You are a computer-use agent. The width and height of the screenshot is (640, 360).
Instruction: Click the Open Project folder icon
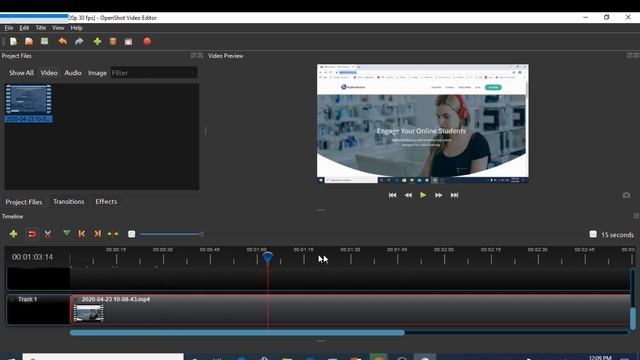29,41
